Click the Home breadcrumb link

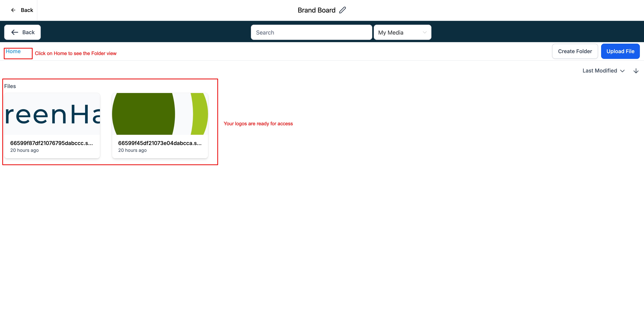click(13, 51)
